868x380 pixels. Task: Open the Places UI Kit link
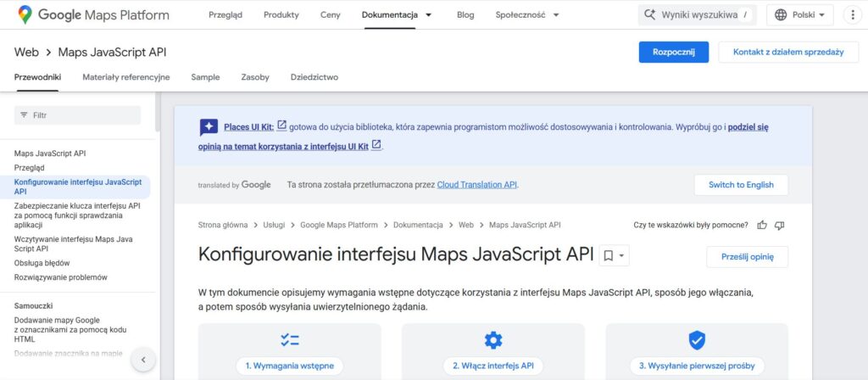coord(248,127)
